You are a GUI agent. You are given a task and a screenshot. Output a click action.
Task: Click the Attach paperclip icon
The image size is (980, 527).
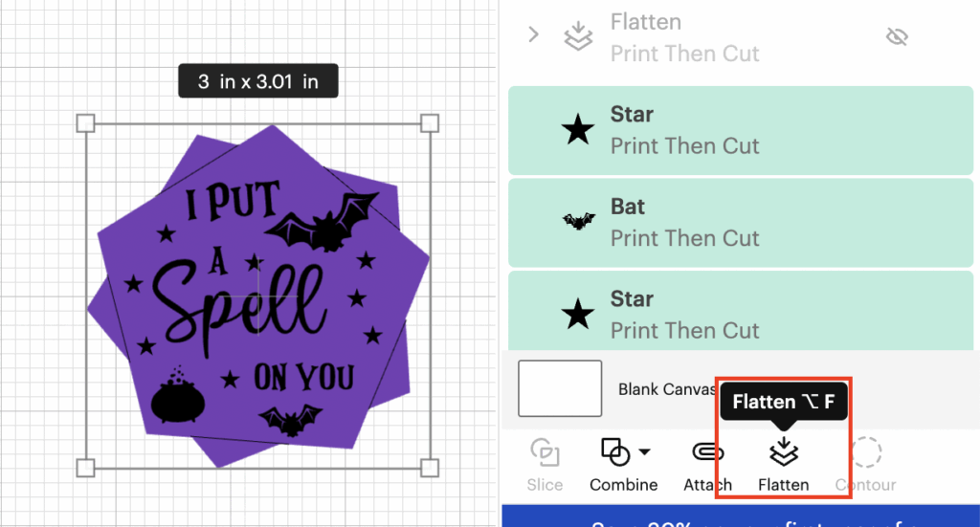coord(707,451)
